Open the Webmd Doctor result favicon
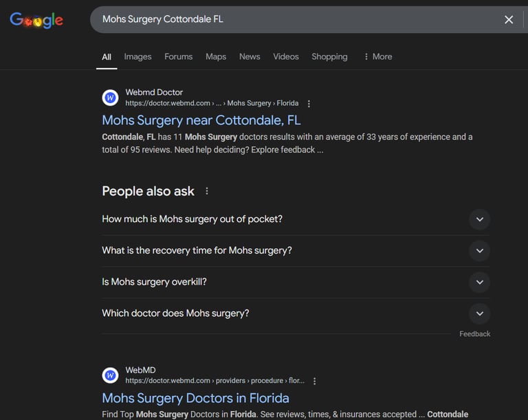528x420 pixels. pyautogui.click(x=110, y=98)
